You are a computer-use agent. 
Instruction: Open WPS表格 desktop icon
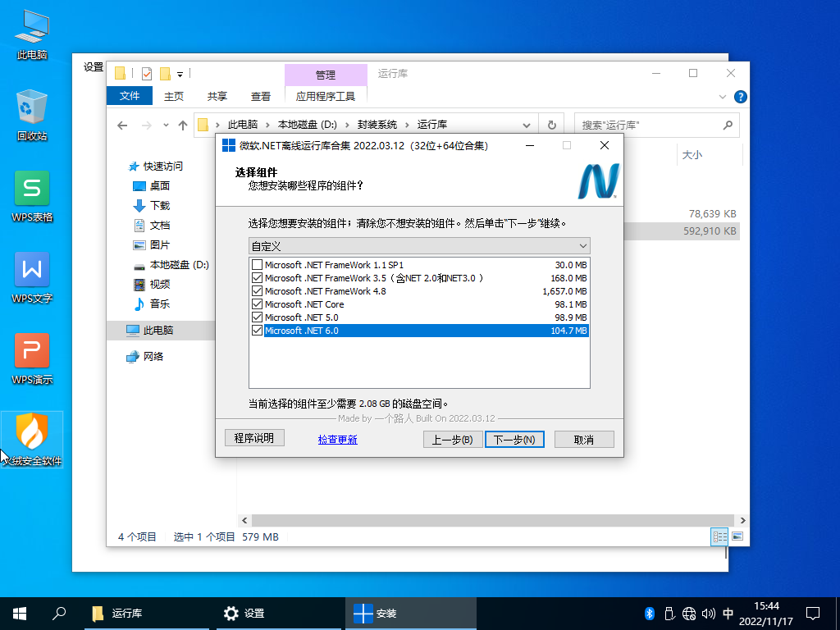pos(32,189)
